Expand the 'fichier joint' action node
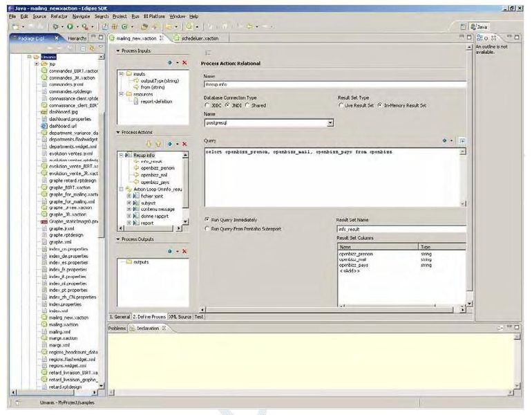 coord(129,196)
